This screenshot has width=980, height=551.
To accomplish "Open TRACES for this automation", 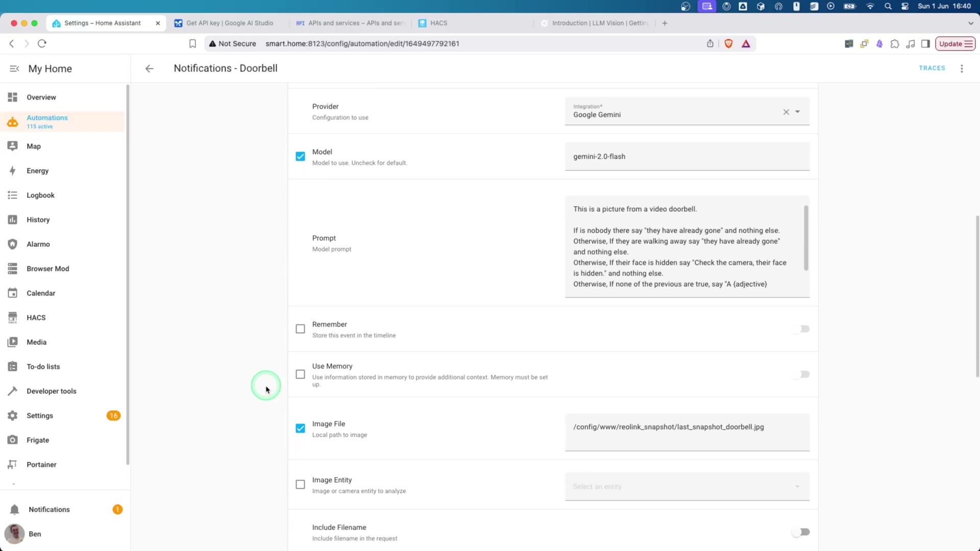I will (932, 68).
